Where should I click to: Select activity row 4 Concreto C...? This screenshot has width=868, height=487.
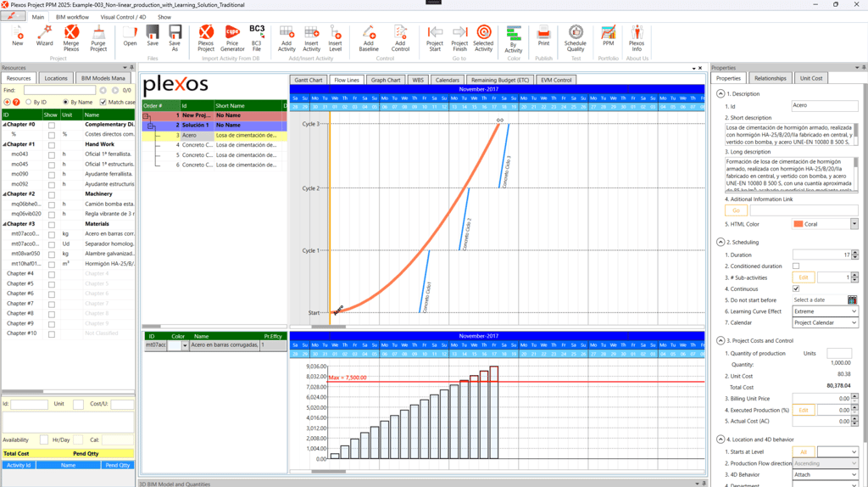click(x=214, y=145)
